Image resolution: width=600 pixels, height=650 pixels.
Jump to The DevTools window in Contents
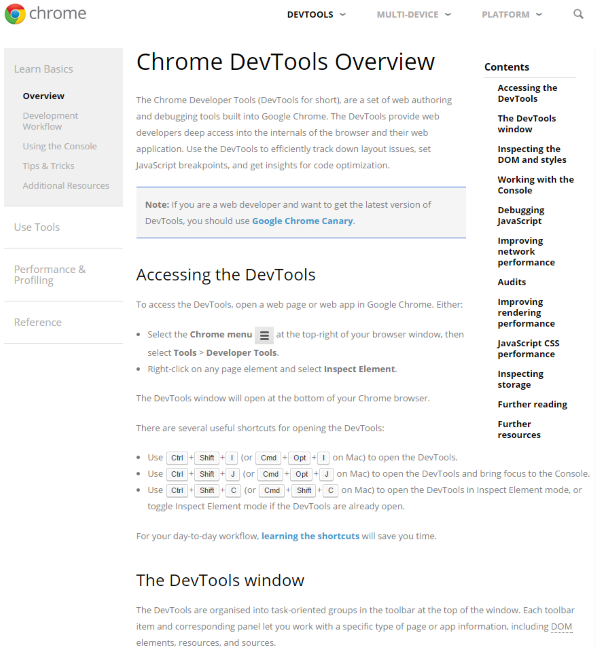[527, 124]
